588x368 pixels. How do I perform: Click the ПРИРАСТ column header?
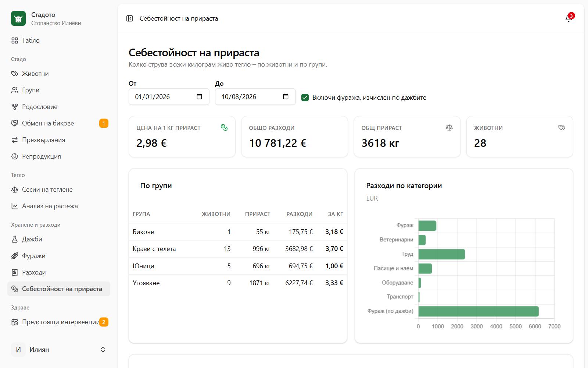tap(258, 214)
